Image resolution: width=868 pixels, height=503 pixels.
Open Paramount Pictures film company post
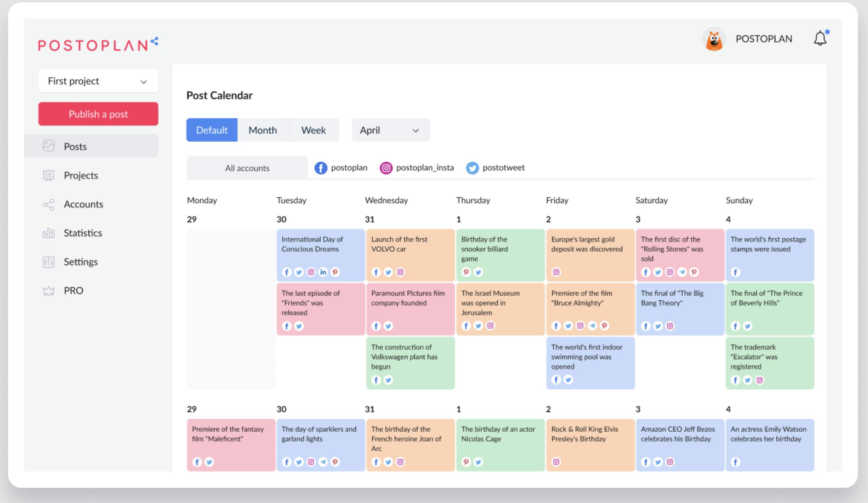pos(411,309)
